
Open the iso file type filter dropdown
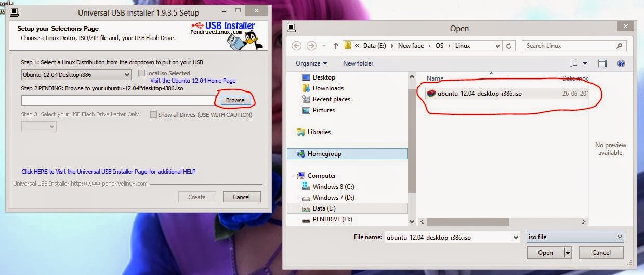[x=575, y=237]
